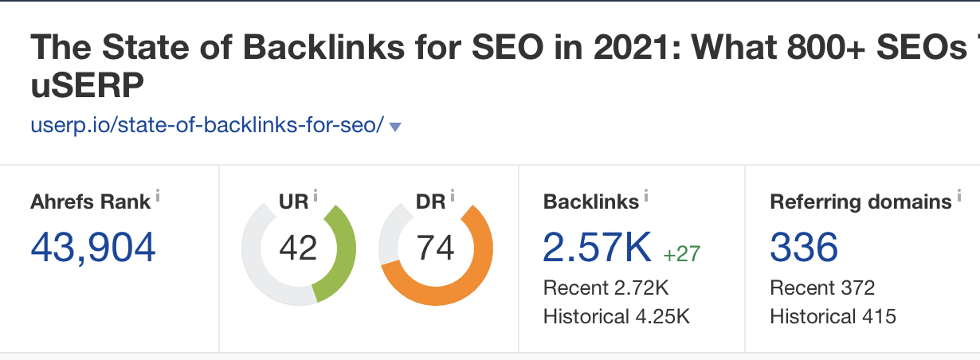The height and width of the screenshot is (360, 980).
Task: Click the info icon next to Ahrefs Rank
Action: tap(158, 196)
